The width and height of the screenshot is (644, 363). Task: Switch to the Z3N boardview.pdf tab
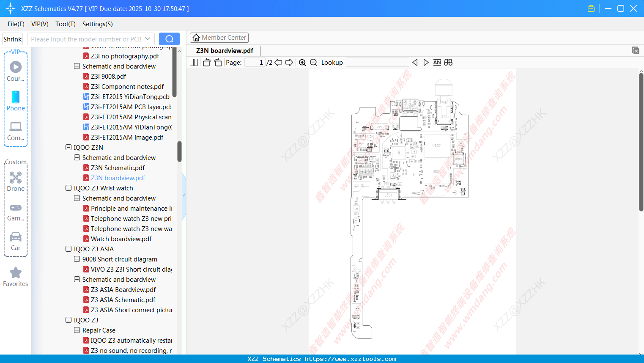[225, 51]
